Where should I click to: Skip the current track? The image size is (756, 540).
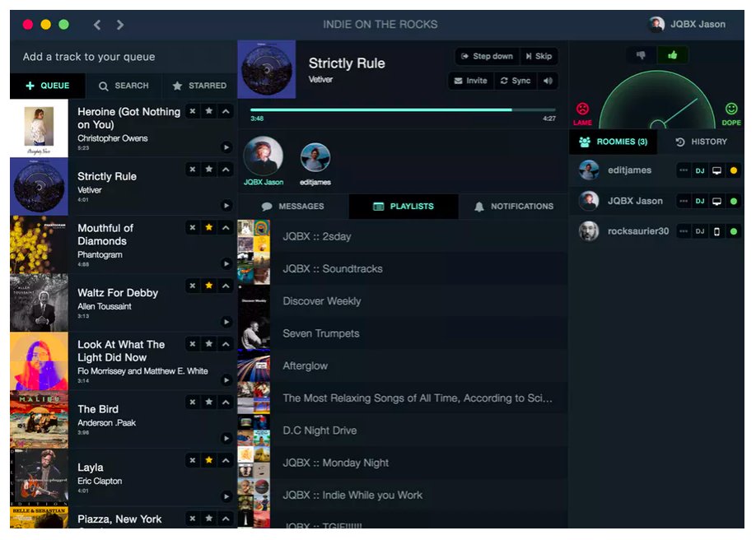click(539, 57)
